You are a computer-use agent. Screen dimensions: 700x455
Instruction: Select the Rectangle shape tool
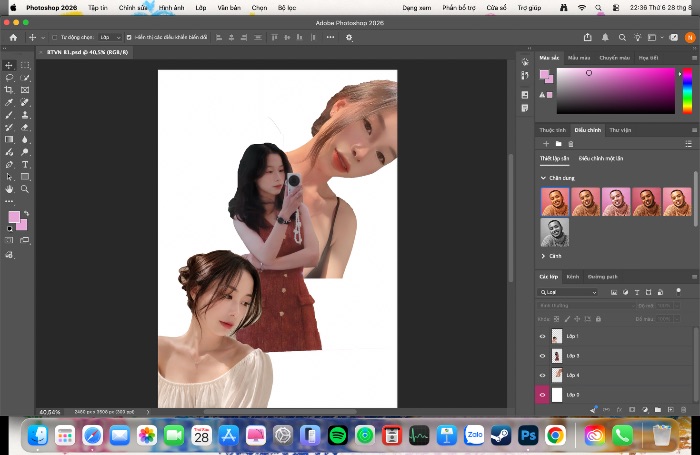(x=25, y=177)
